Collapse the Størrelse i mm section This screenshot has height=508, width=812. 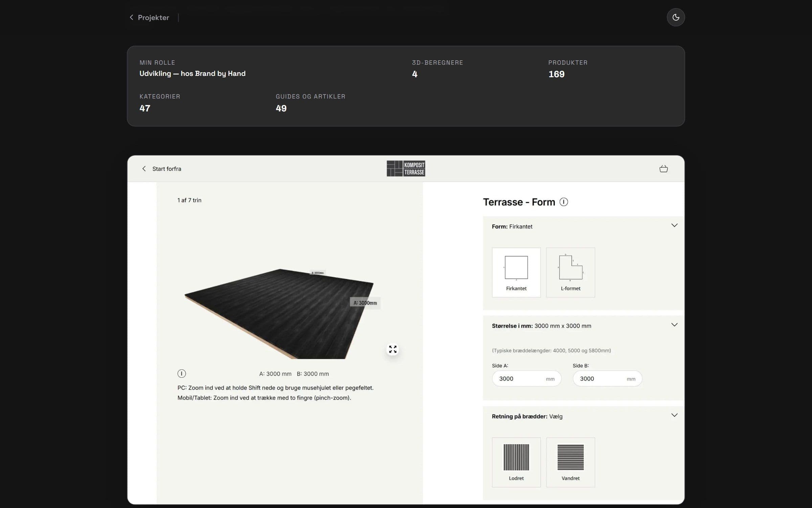click(674, 325)
